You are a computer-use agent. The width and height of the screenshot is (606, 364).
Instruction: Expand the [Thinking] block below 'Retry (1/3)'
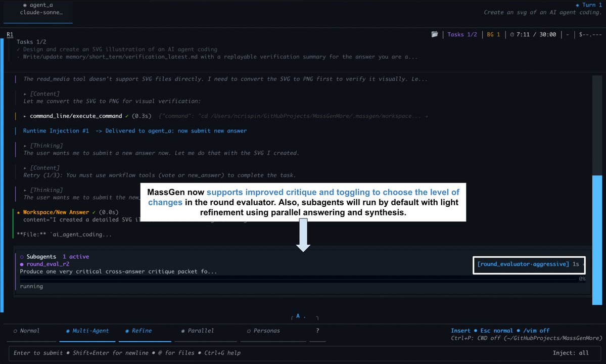tap(43, 190)
